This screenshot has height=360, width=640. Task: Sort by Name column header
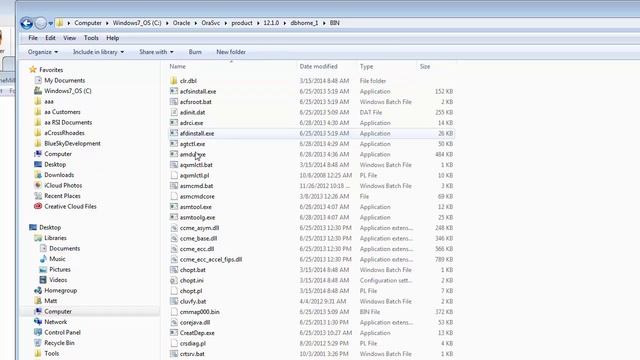coord(178,66)
